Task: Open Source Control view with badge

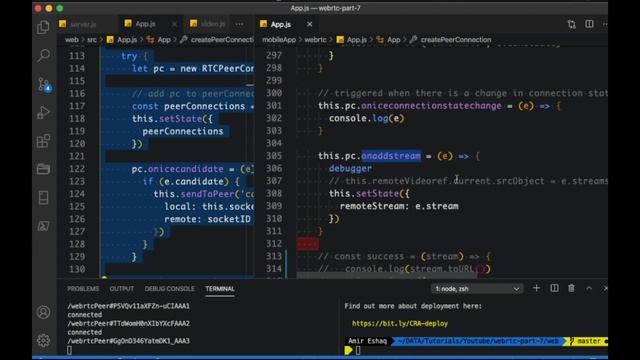Action: click(x=44, y=84)
